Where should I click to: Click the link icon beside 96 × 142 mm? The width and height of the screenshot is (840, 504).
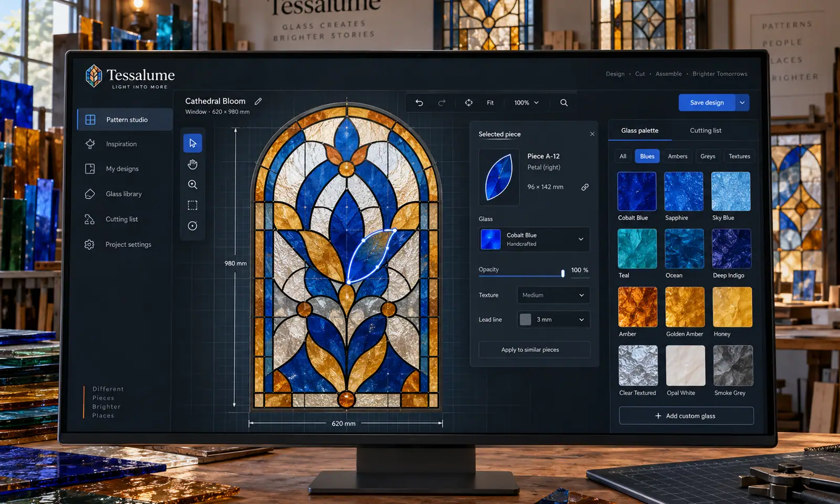pos(585,187)
